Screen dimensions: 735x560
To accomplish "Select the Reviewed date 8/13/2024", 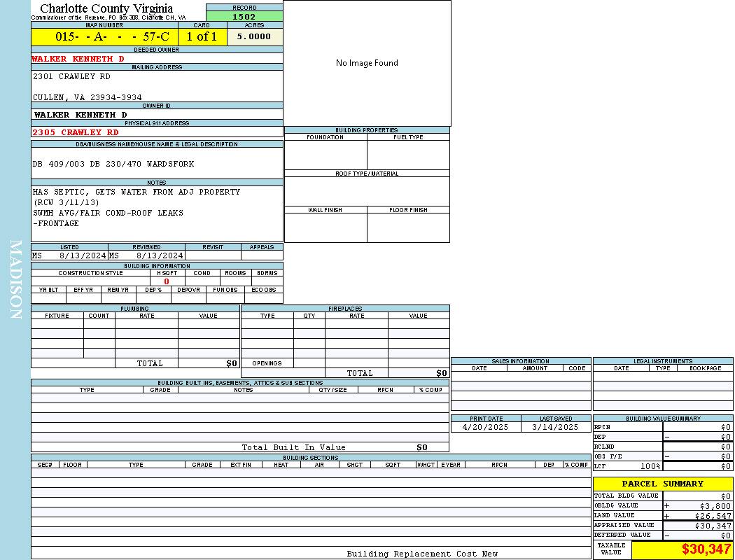I will (160, 256).
